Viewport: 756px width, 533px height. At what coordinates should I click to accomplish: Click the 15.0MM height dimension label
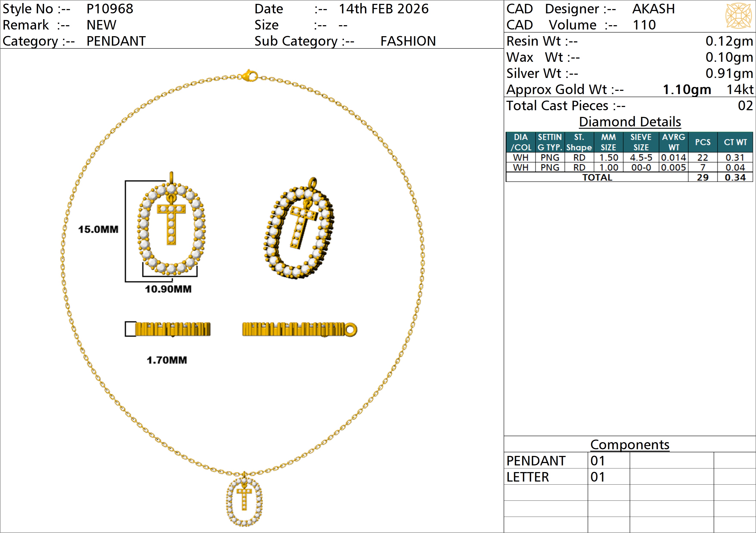[98, 229]
